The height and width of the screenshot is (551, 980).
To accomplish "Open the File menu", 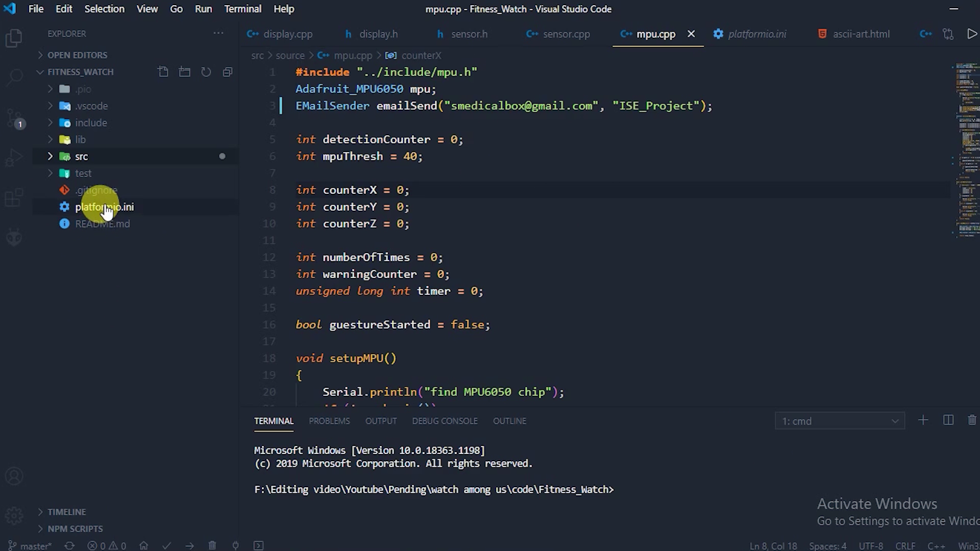I will pos(36,9).
